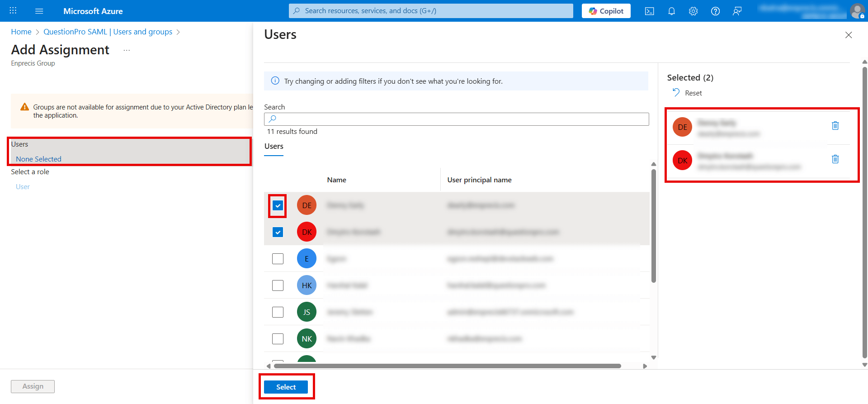This screenshot has width=868, height=404.
Task: Open the ellipsis next to Add Assignment
Action: click(127, 50)
